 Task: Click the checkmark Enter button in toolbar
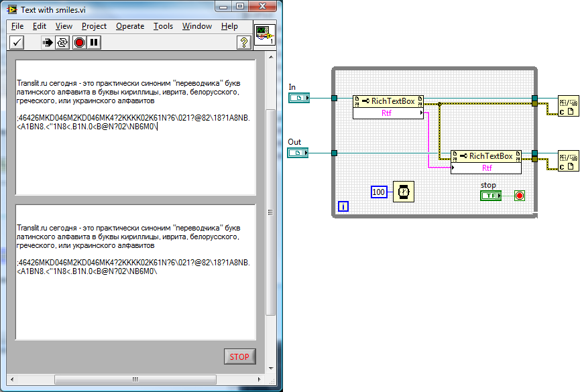pos(17,43)
